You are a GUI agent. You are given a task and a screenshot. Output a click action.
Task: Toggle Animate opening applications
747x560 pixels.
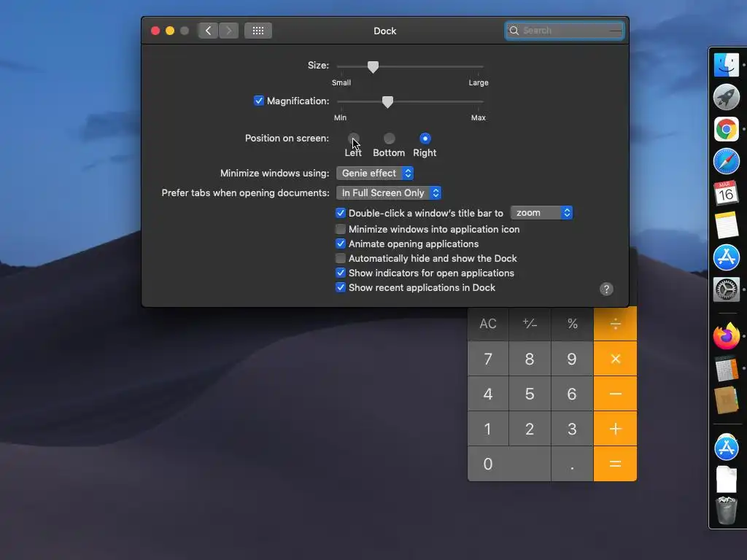point(340,244)
